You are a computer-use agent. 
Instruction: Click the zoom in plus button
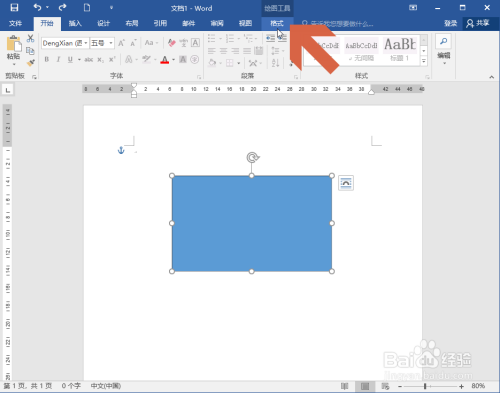pos(461,386)
